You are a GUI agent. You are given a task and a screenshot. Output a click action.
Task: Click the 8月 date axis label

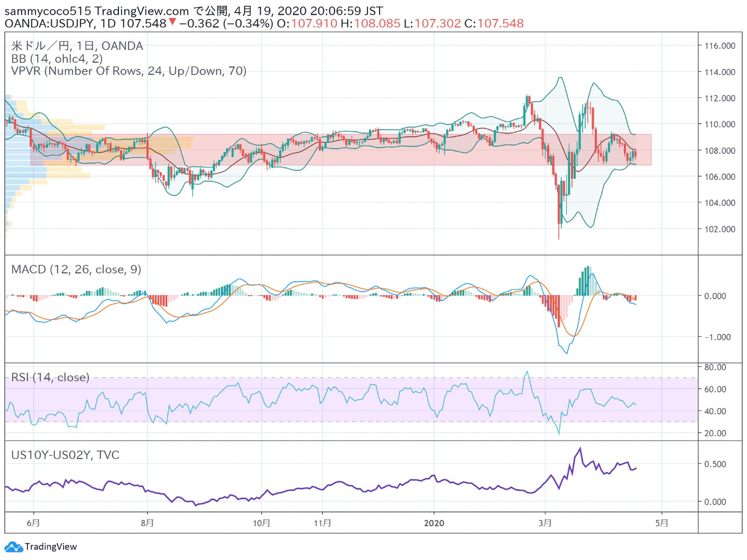click(147, 523)
